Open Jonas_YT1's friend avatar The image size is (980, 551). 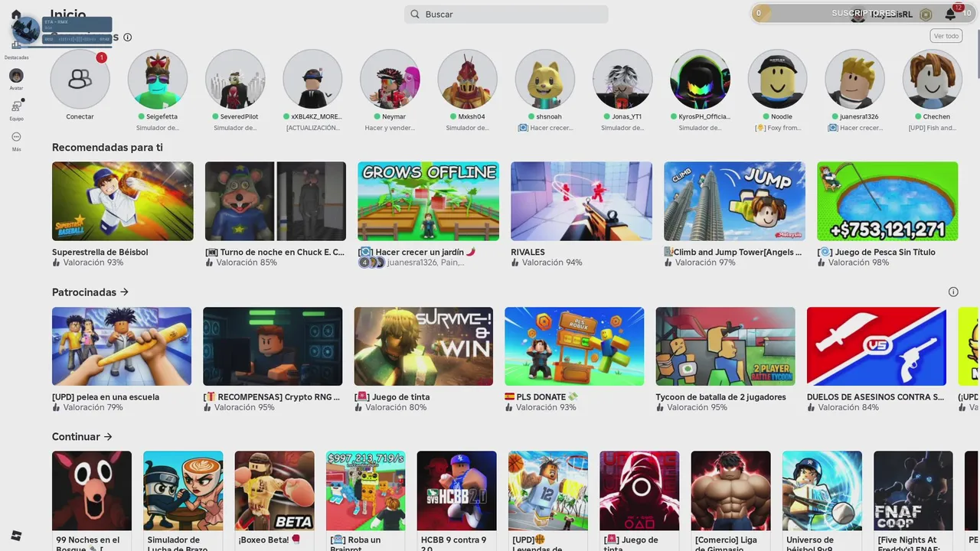click(622, 79)
